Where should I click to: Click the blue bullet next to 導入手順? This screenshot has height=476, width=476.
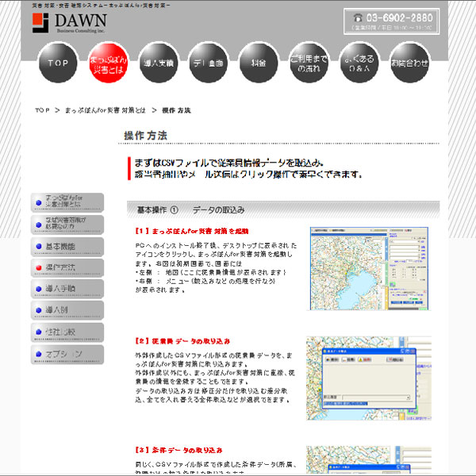coord(39,289)
